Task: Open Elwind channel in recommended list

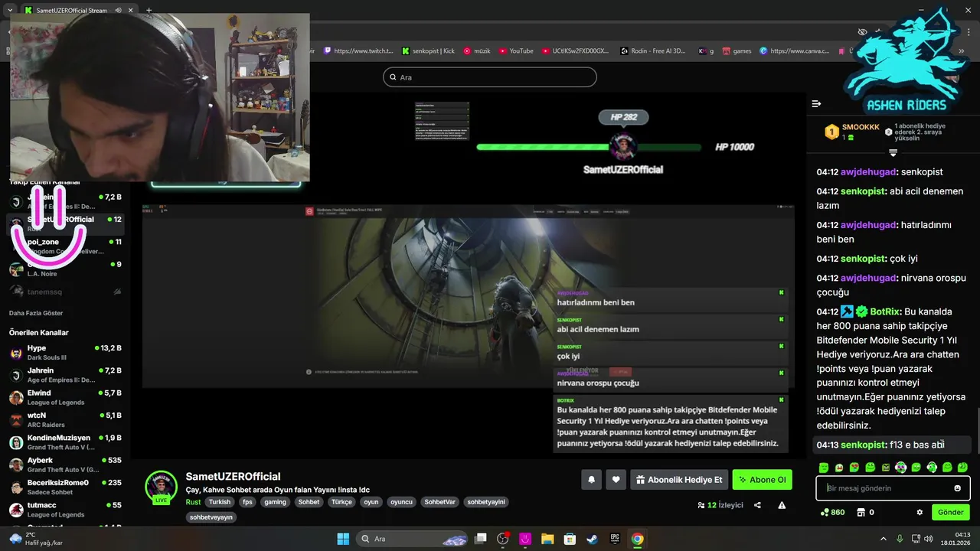Action: coord(65,397)
